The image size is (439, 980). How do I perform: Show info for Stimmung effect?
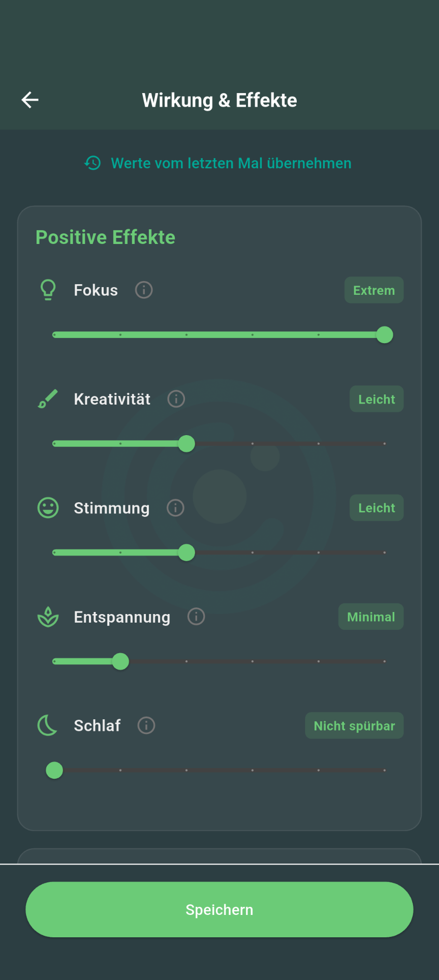pos(175,508)
